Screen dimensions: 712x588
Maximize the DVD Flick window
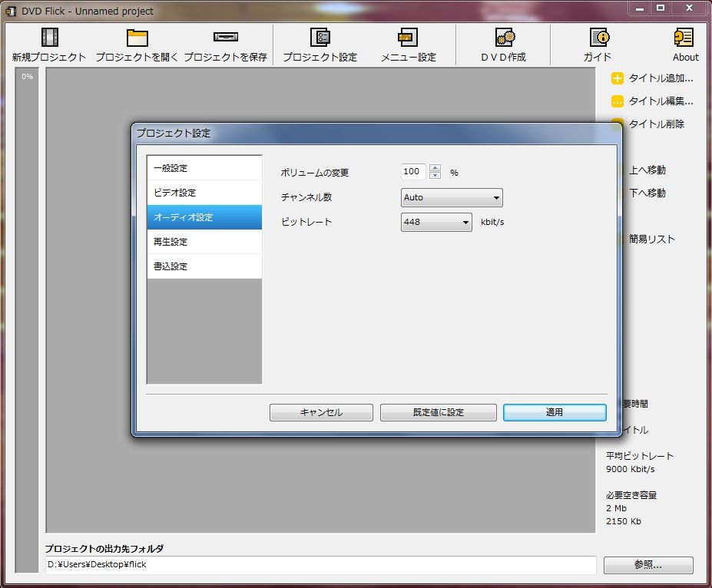[x=661, y=8]
